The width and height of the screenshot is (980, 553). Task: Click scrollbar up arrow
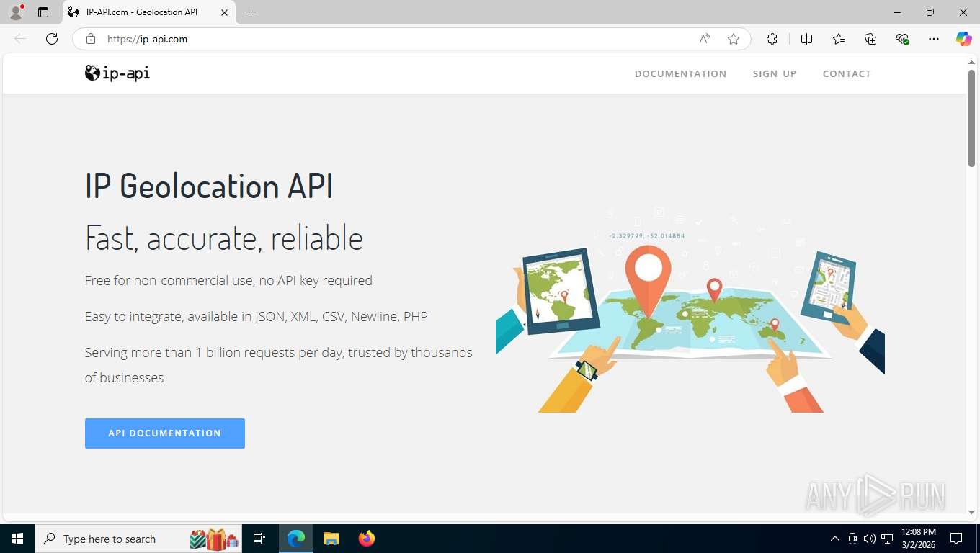(971, 63)
